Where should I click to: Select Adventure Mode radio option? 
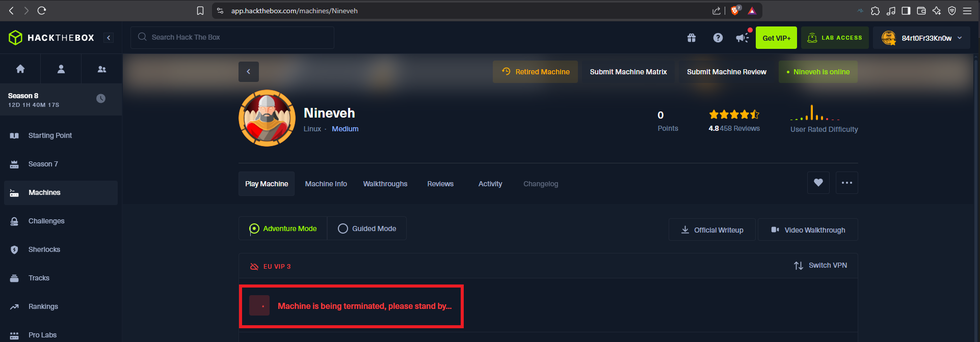(x=283, y=229)
